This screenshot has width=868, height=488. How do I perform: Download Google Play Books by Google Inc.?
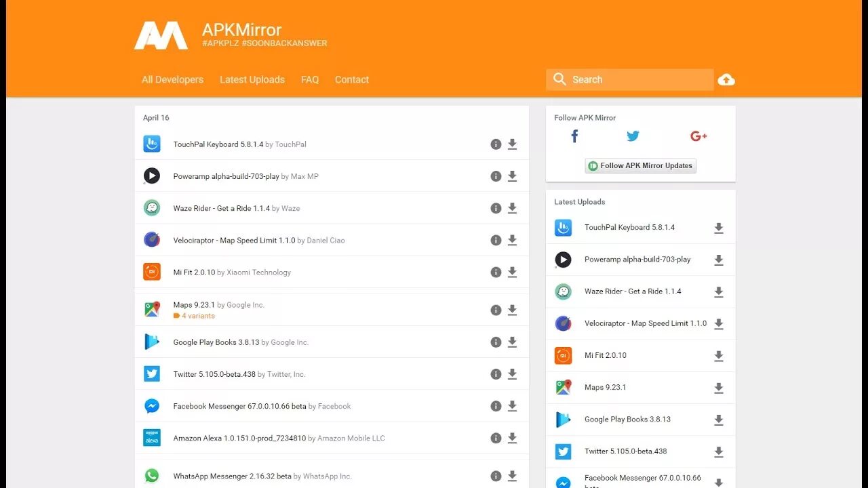point(513,342)
